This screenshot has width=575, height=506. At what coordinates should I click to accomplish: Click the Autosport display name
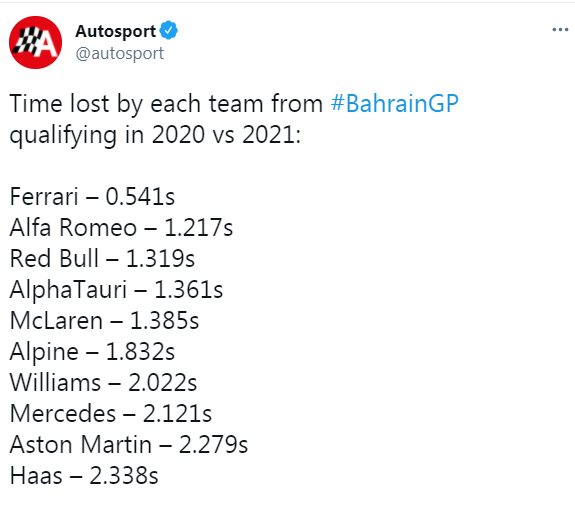point(116,31)
